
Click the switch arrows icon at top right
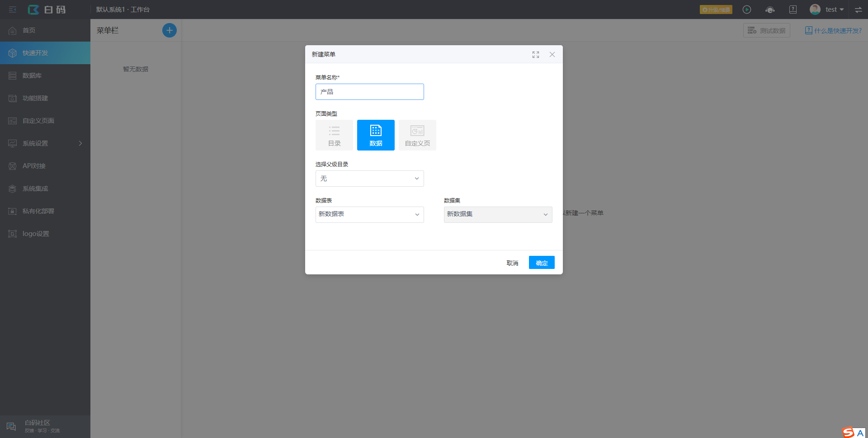pos(859,9)
